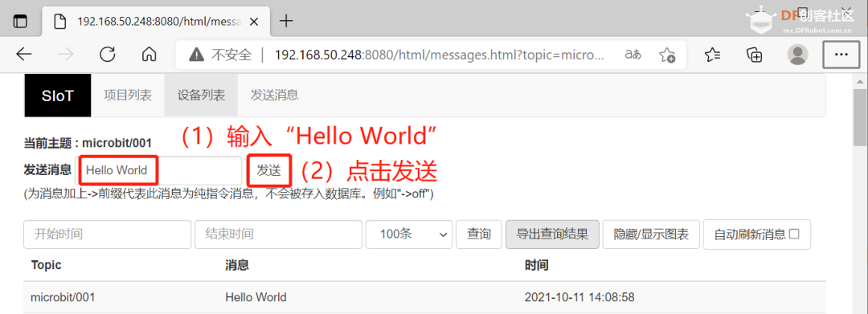Click the vertical scrollbar thumb
The width and height of the screenshot is (868, 314).
tap(860, 119)
